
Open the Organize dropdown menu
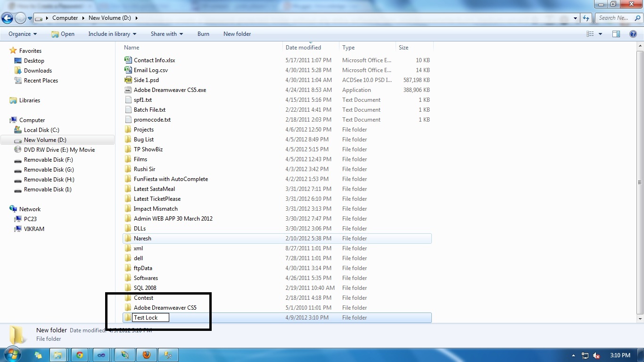[x=22, y=33]
